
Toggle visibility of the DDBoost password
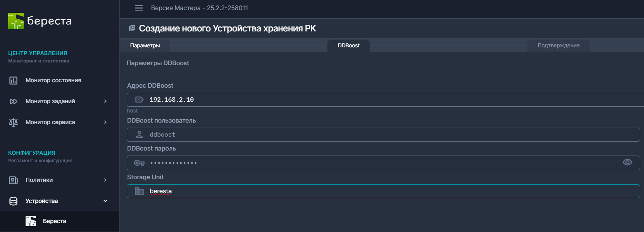point(628,163)
